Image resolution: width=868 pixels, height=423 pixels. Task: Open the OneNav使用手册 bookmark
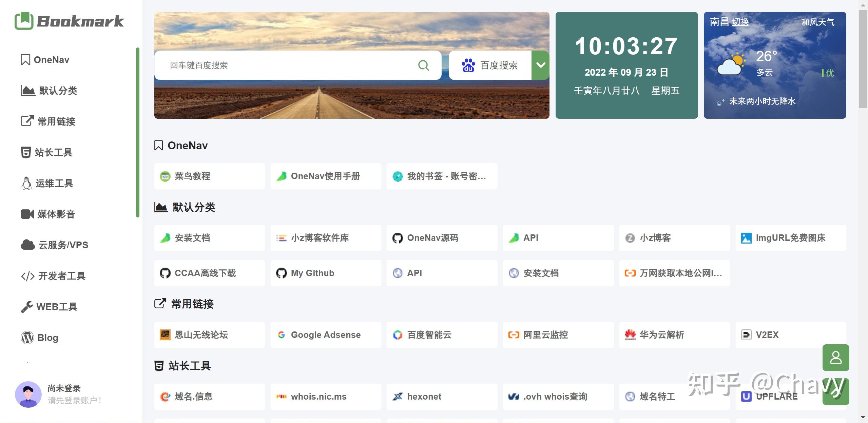tap(326, 176)
